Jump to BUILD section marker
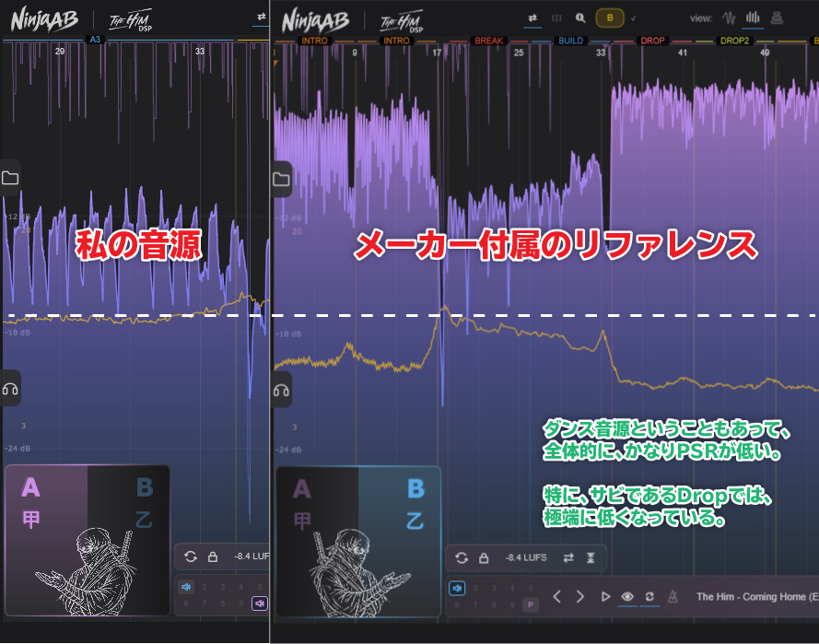Viewport: 819px width, 644px height. [571, 41]
